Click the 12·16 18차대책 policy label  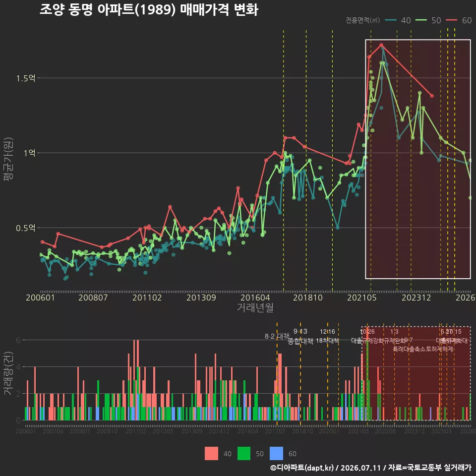coord(327,336)
